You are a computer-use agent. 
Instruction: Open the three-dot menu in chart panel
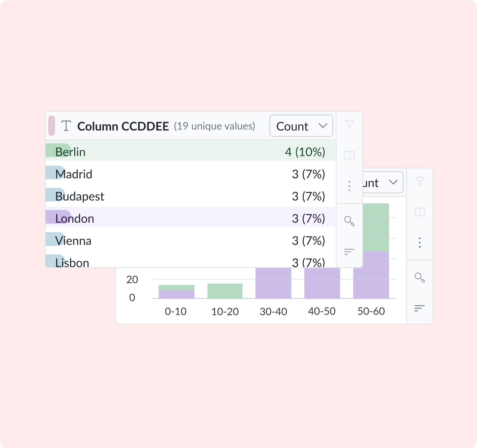[420, 243]
